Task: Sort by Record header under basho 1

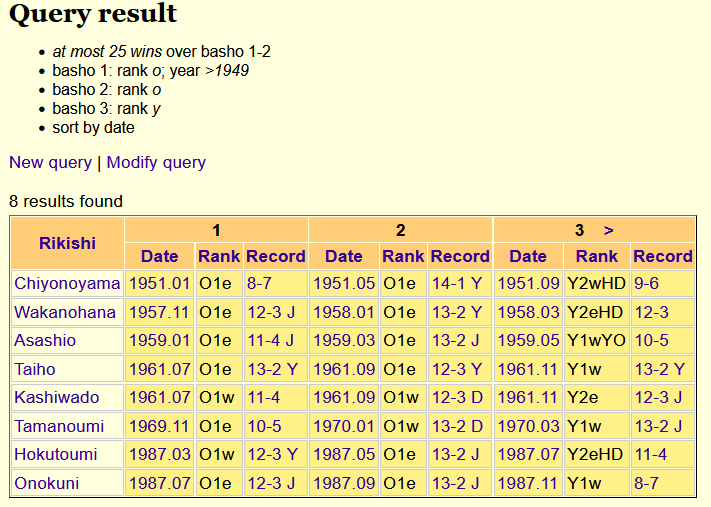Action: 276,256
